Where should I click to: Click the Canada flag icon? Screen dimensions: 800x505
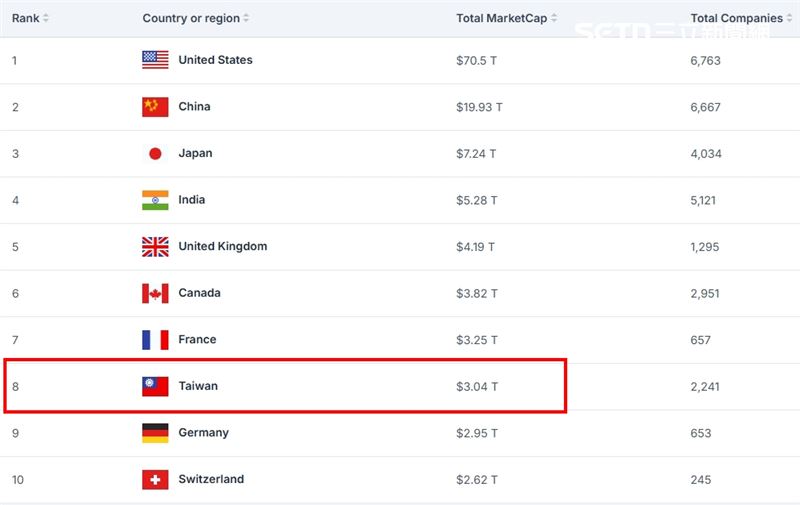click(155, 293)
